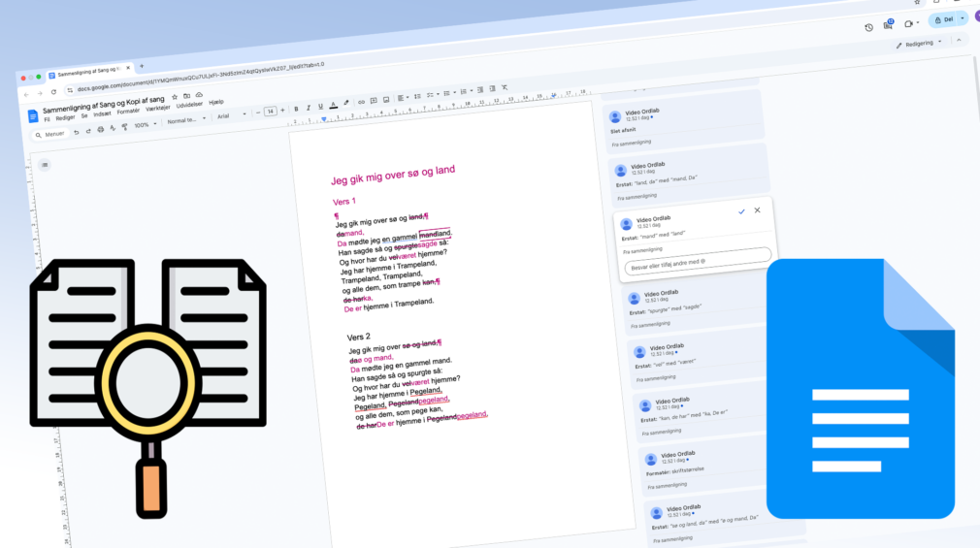Open the zoom 100% dropdown
Viewport: 980px width, 548px height.
pyautogui.click(x=146, y=125)
